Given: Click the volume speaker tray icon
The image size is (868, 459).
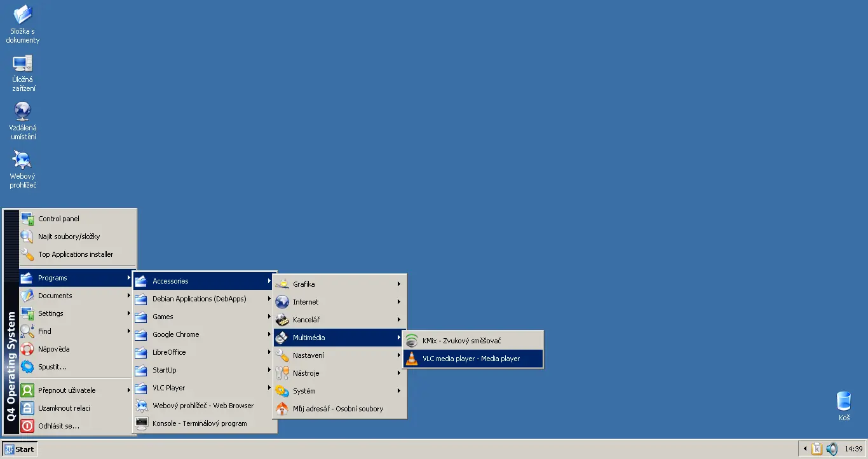Looking at the screenshot, I should 832,449.
